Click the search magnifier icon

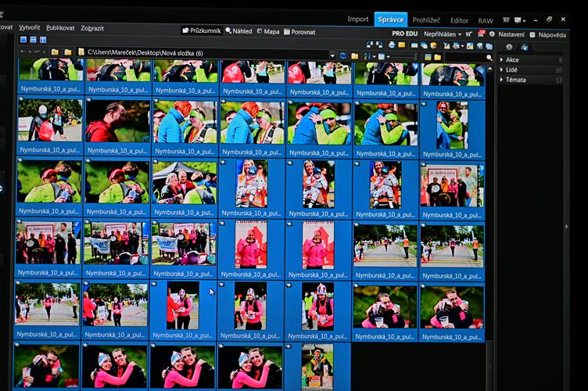tap(489, 57)
